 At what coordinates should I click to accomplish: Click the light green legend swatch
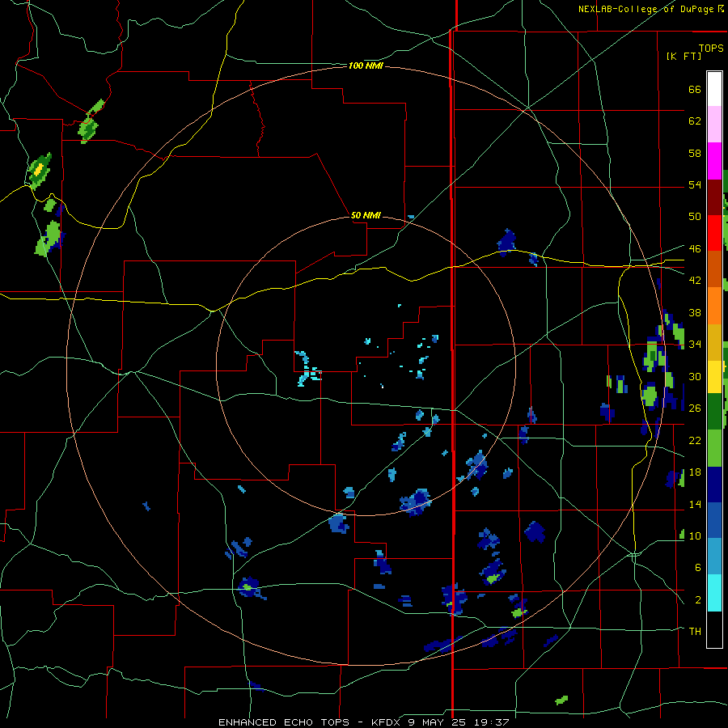(714, 448)
